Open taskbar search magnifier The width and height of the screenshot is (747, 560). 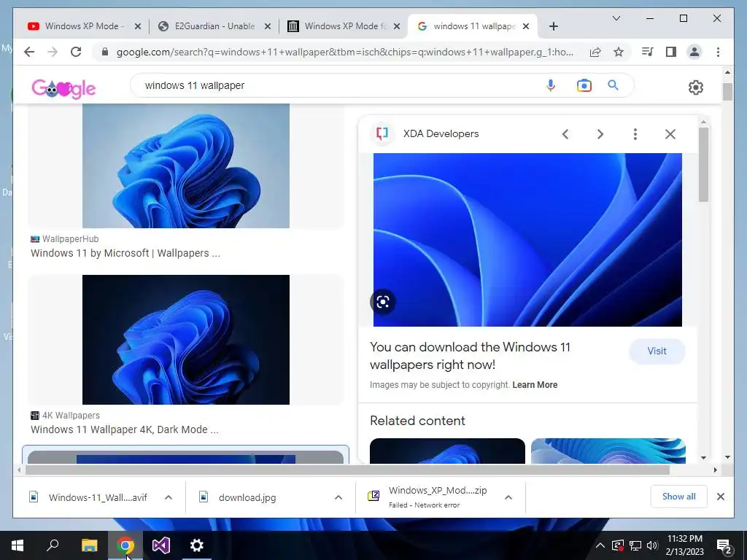pos(53,544)
